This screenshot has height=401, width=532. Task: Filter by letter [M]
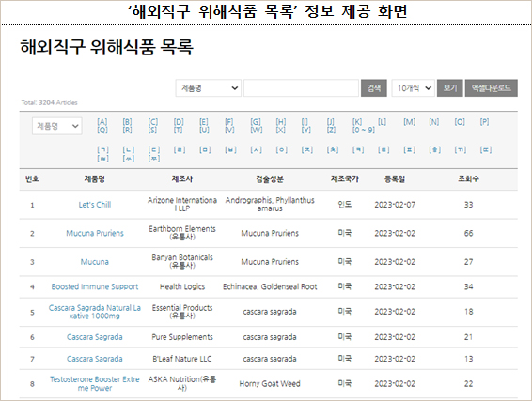(x=409, y=122)
